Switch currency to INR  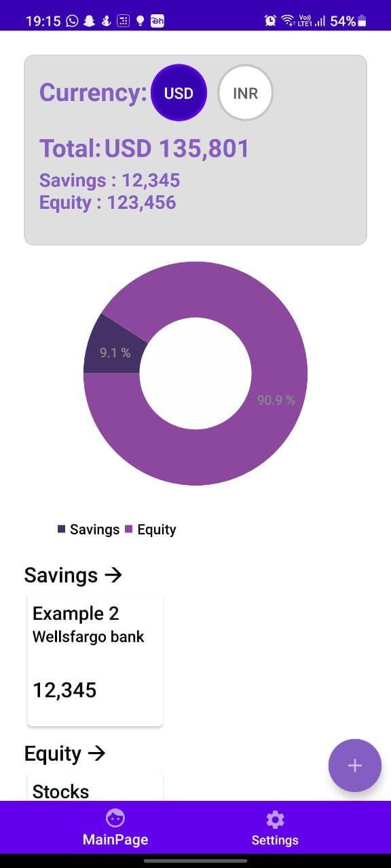[245, 94]
